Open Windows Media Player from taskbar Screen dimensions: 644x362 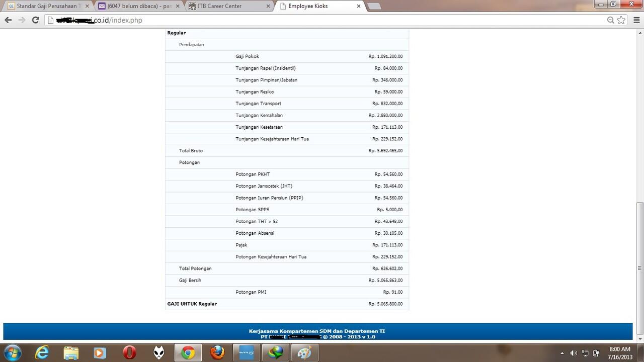pyautogui.click(x=100, y=352)
